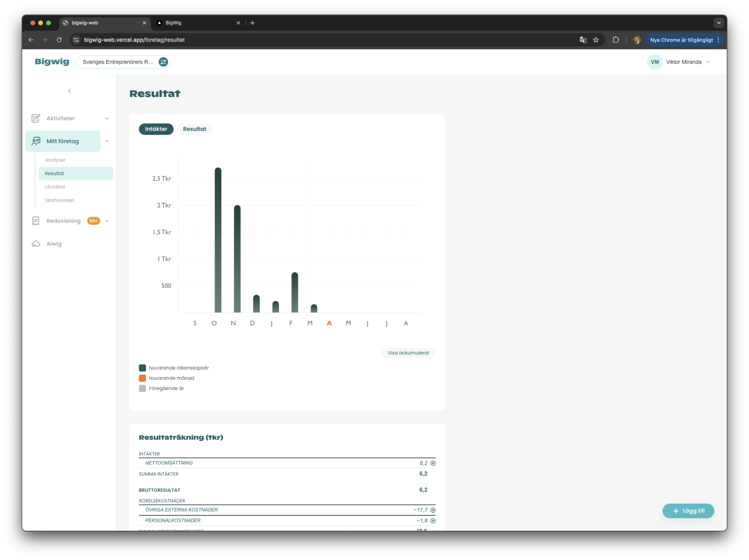
Task: Expand details via plus icon next to Nettoomsättning
Action: (433, 463)
